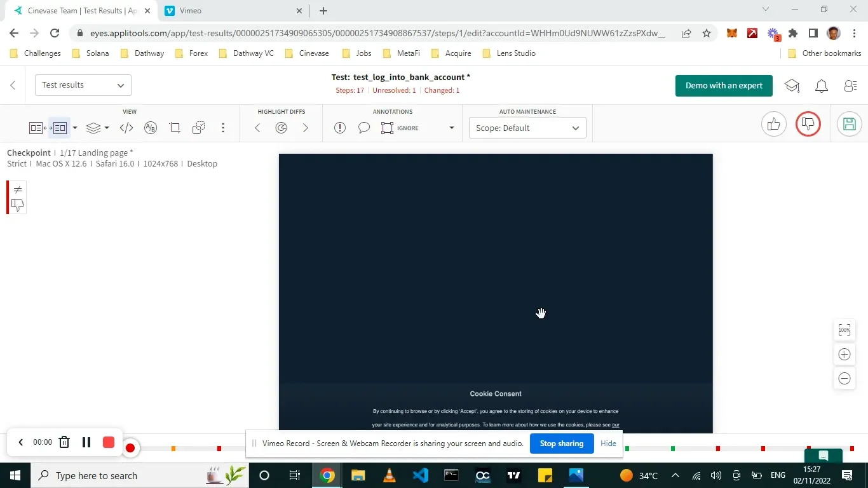Open the layers view icon in VIEW group
The image size is (868, 488).
(x=93, y=128)
